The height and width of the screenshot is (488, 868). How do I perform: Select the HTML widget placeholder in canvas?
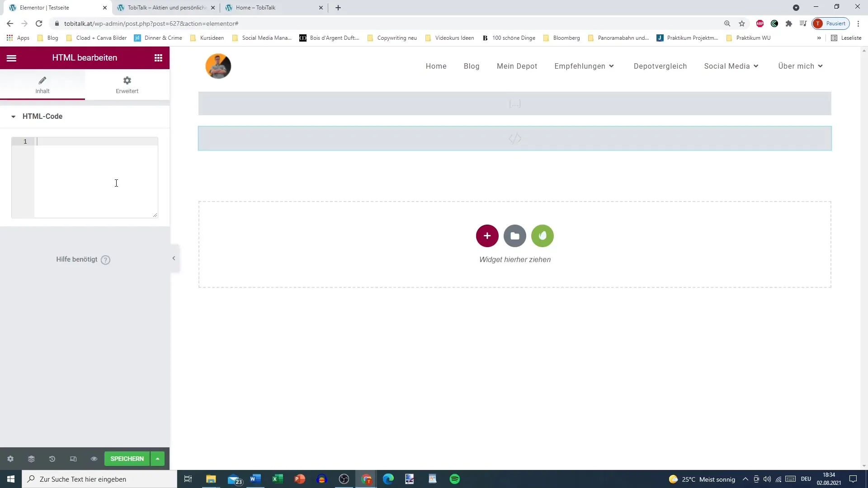coord(515,138)
